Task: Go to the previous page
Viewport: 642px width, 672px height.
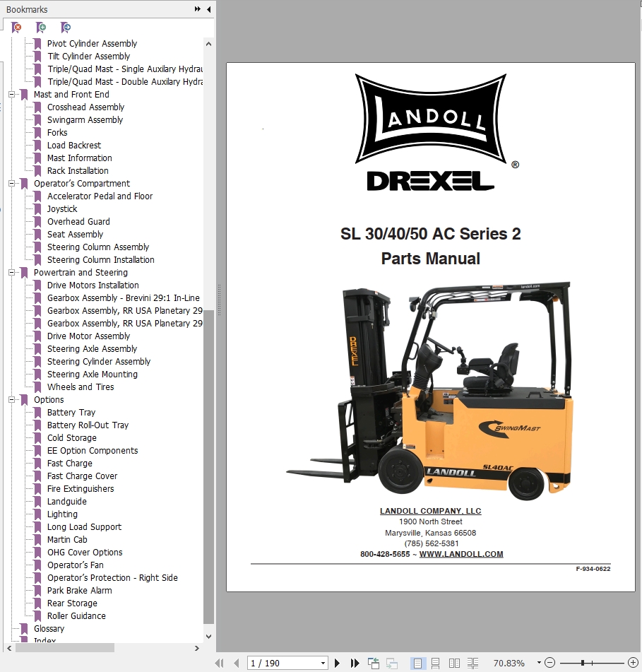Action: pyautogui.click(x=236, y=663)
